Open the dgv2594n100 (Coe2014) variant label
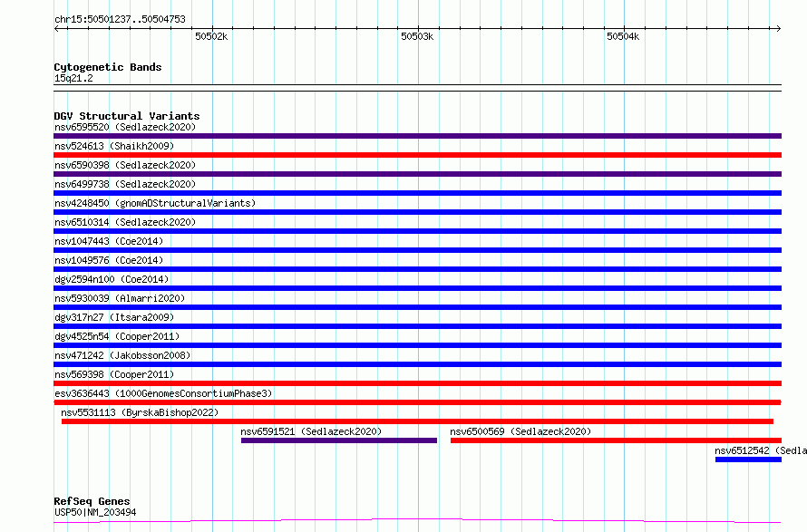 tap(111, 279)
